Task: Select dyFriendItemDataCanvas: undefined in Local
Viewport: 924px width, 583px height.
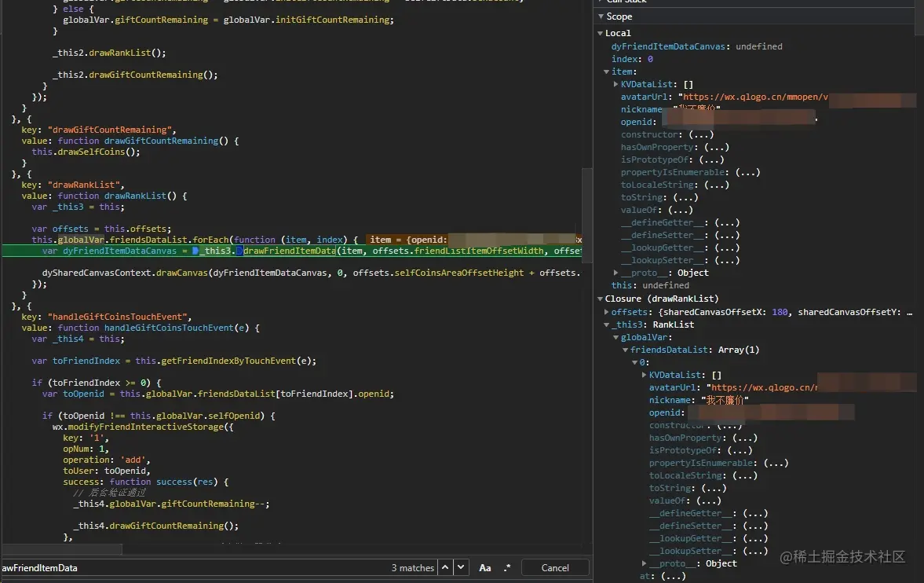Action: (x=696, y=46)
